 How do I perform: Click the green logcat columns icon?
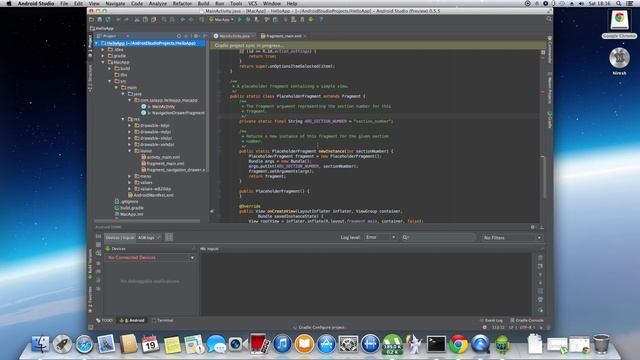[169, 237]
